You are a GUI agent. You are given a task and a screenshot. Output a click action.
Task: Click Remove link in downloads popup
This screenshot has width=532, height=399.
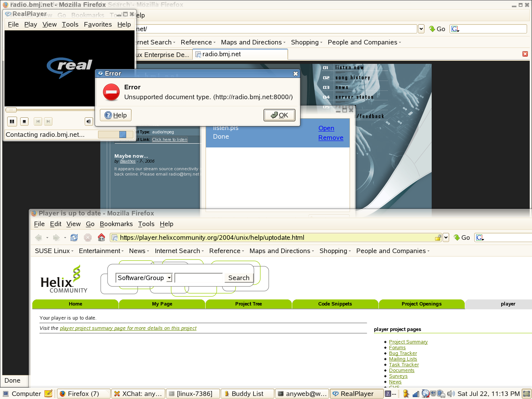(331, 138)
